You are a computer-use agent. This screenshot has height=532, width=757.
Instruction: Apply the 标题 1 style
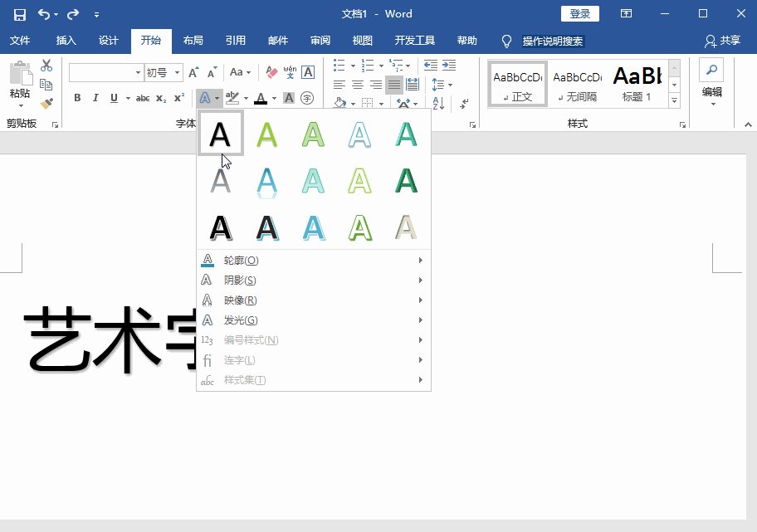click(x=636, y=83)
